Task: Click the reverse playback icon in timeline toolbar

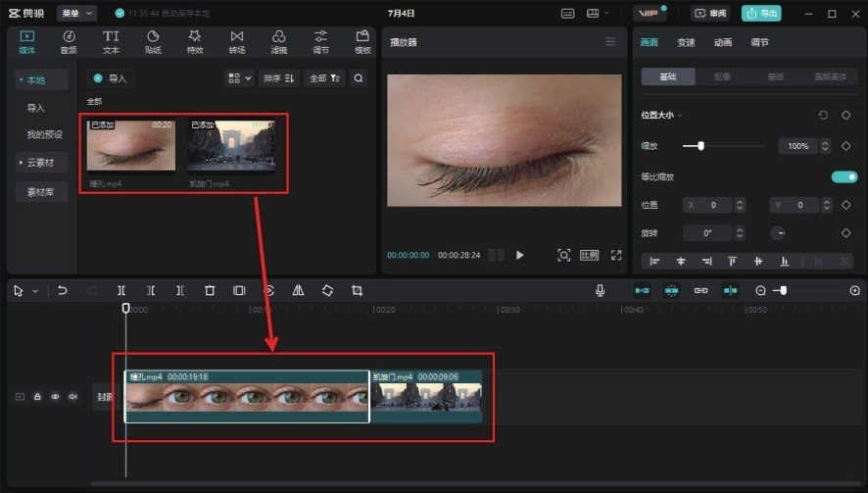Action: coord(268,290)
